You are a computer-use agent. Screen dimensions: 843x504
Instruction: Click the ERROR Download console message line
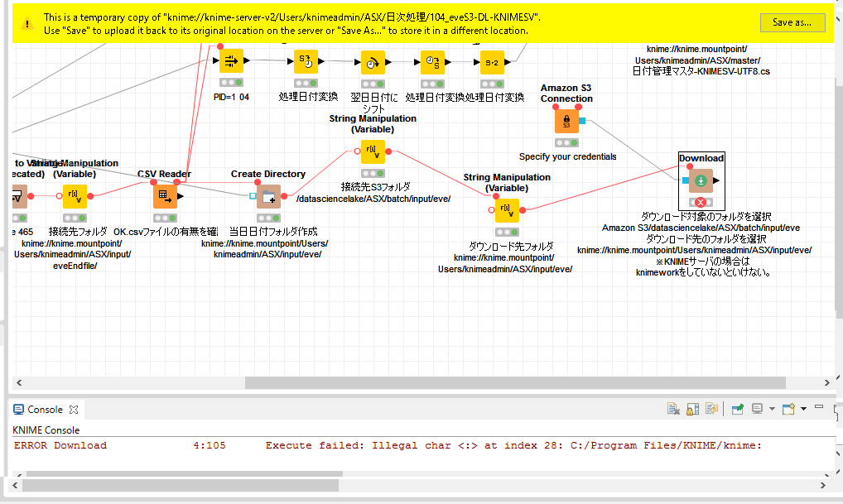[x=388, y=445]
